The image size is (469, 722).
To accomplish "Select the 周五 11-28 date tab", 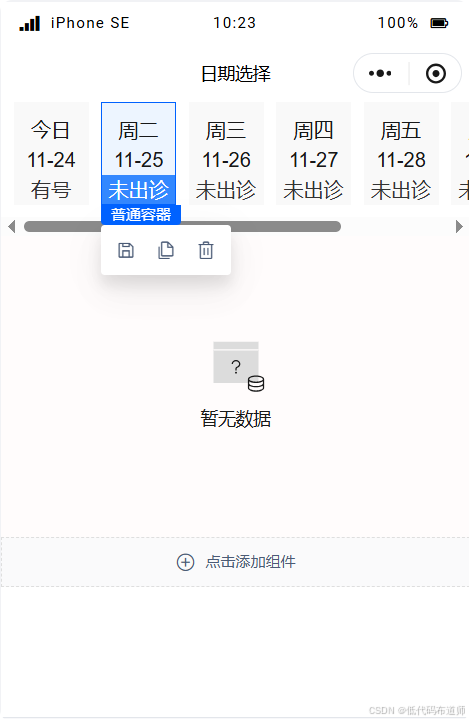I will 401,154.
